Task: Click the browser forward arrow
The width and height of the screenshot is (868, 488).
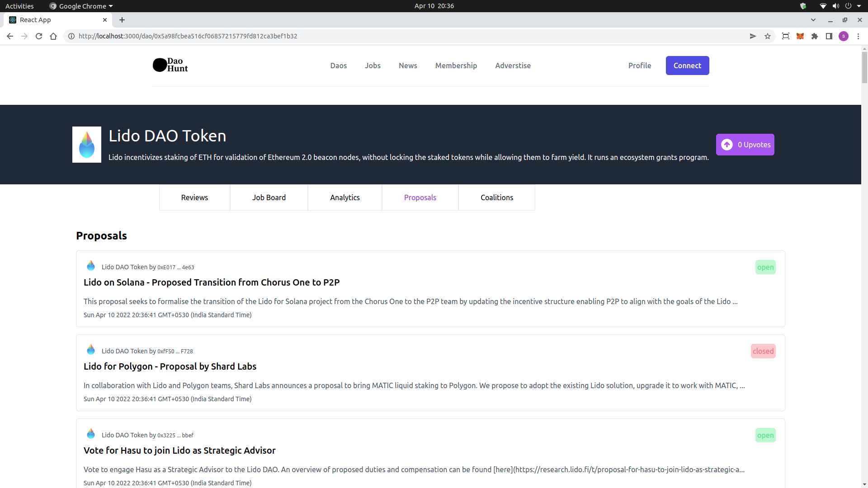Action: coord(24,36)
